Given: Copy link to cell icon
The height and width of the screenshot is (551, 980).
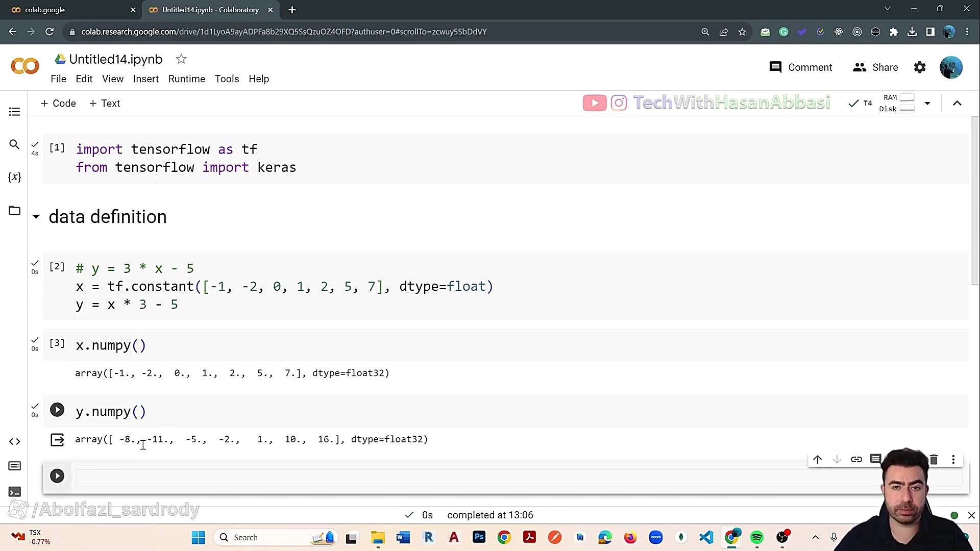Looking at the screenshot, I should pos(856,460).
